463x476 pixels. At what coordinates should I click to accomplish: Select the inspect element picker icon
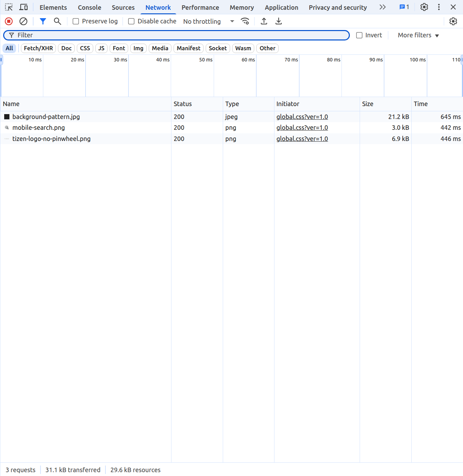coord(9,7)
